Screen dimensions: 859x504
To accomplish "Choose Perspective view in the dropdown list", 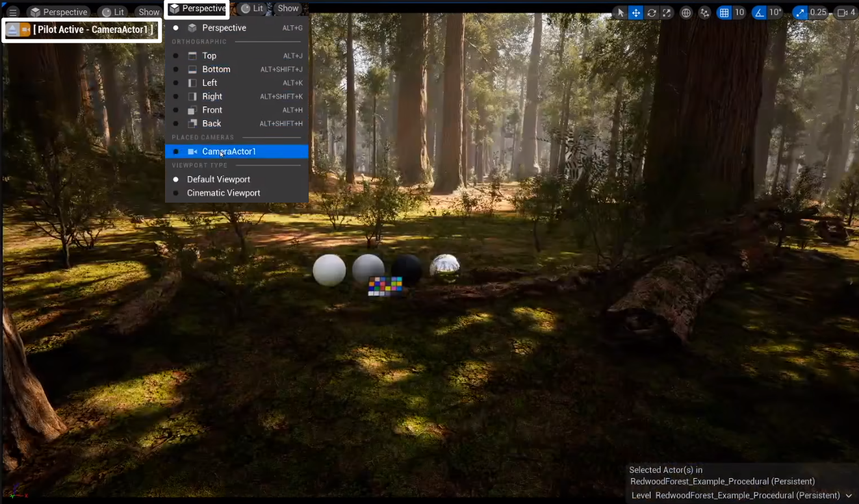I will 237,28.
